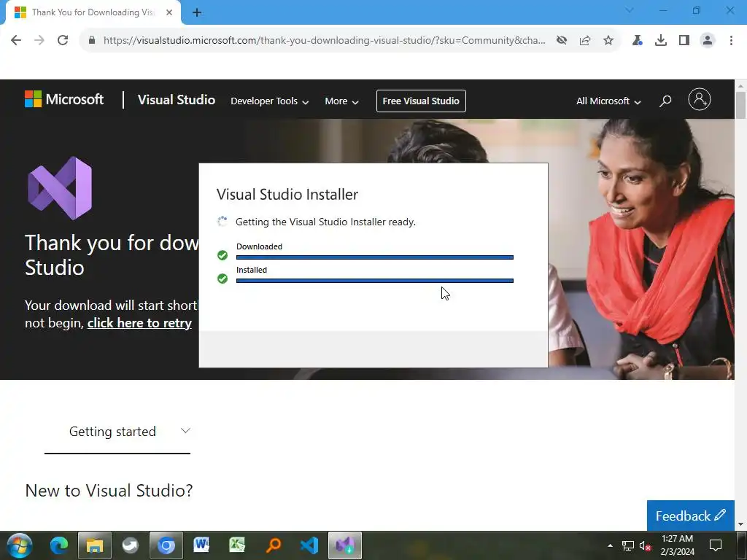Click Free Visual Studio button
747x560 pixels.
(x=421, y=101)
